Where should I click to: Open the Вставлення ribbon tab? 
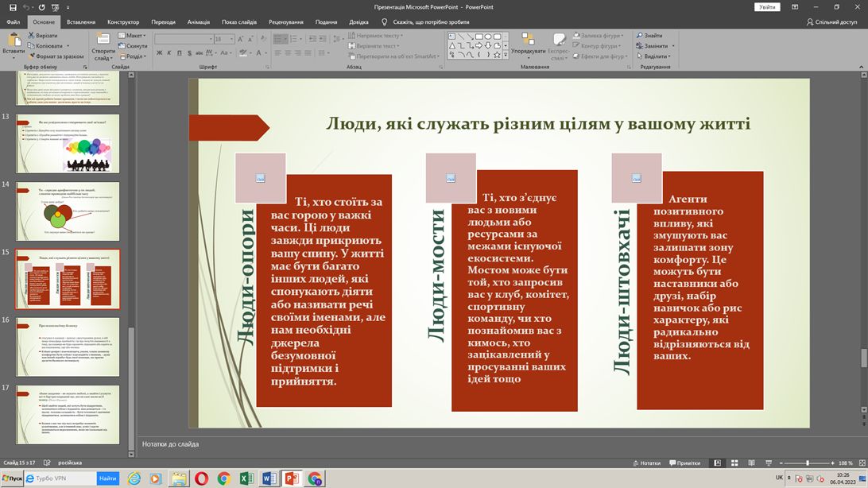point(81,22)
